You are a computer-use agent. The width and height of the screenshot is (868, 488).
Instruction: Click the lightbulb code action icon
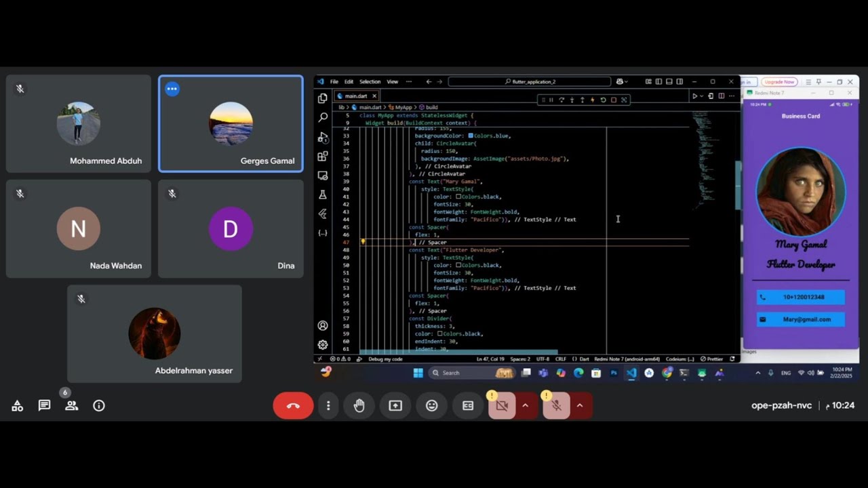(x=363, y=241)
